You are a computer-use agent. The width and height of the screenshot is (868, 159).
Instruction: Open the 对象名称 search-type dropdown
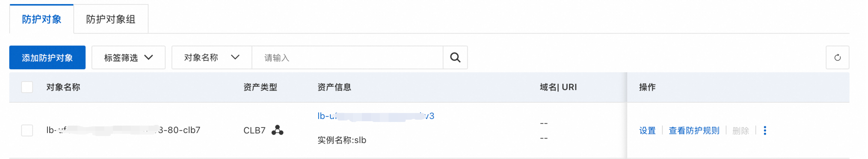pos(212,58)
